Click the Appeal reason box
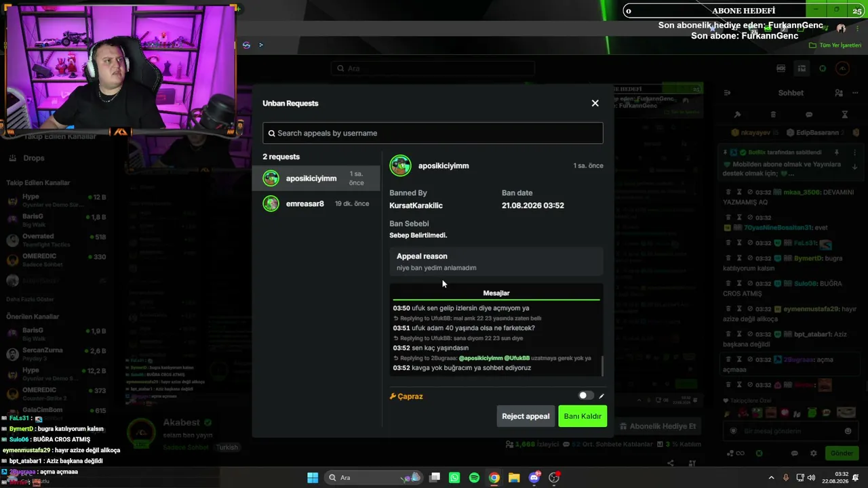This screenshot has width=868, height=488. coord(496,262)
